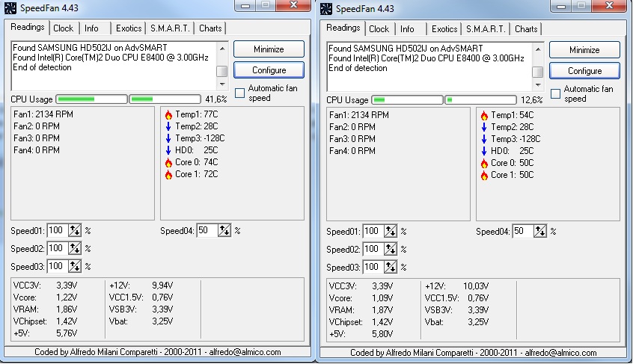Click the Temp2 down-arrow icon in left window
This screenshot has width=633, height=364.
click(168, 126)
